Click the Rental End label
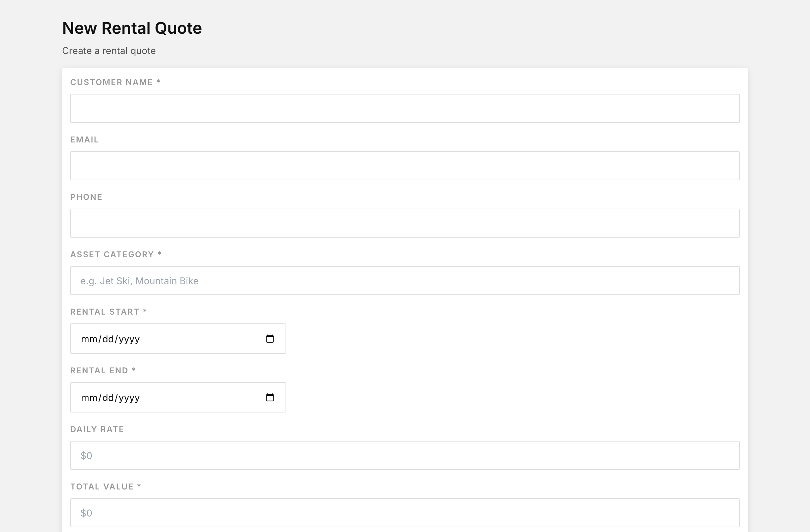The height and width of the screenshot is (532, 810). [x=103, y=370]
